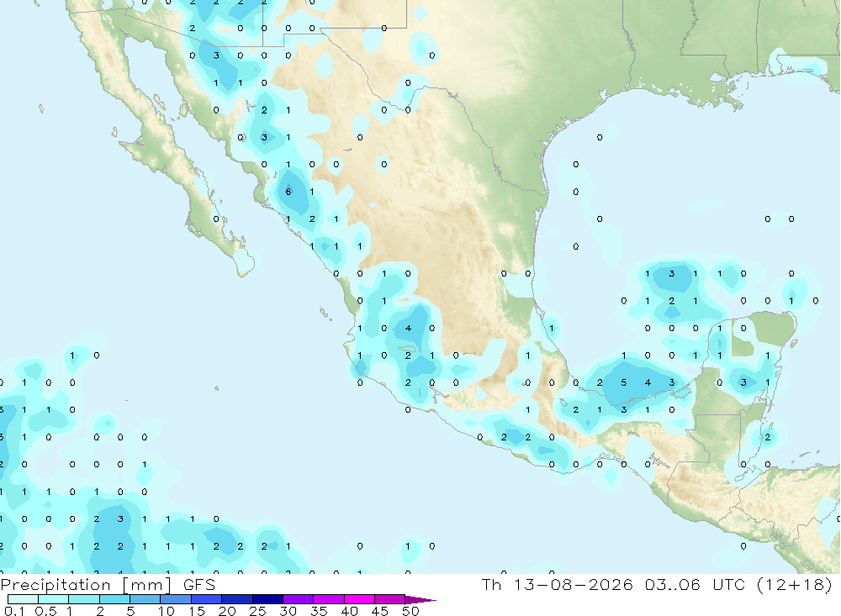
Task: Select the 5–10 mm legend color swatch
Action: click(x=145, y=599)
